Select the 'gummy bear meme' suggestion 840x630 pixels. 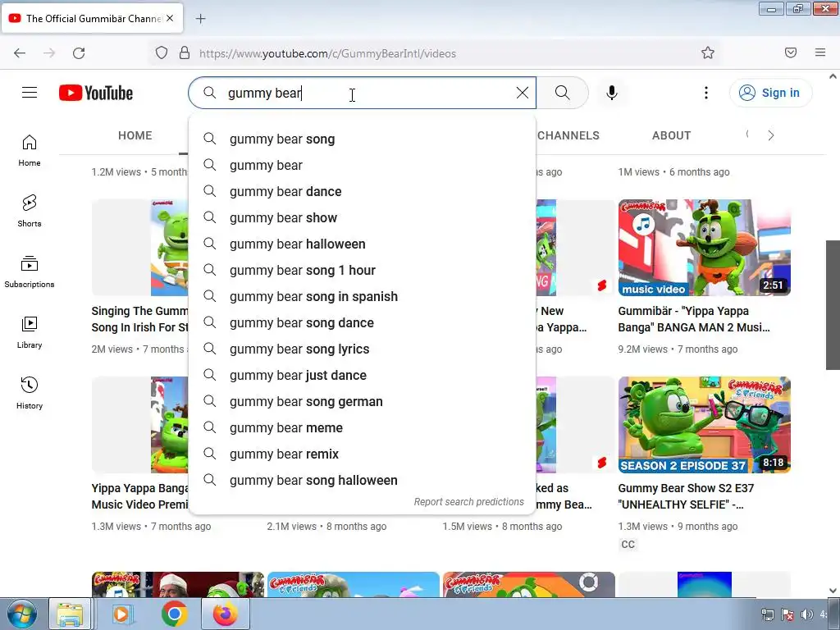pyautogui.click(x=362, y=427)
